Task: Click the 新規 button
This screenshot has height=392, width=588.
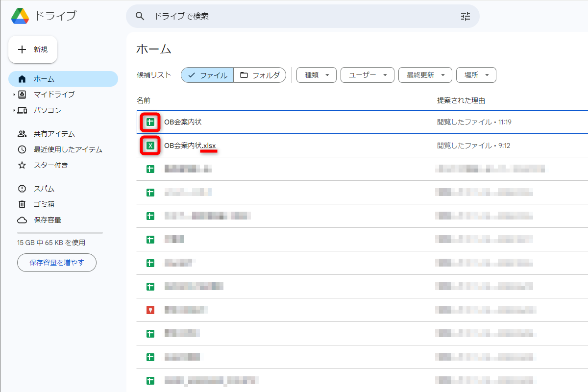Action: (32, 49)
